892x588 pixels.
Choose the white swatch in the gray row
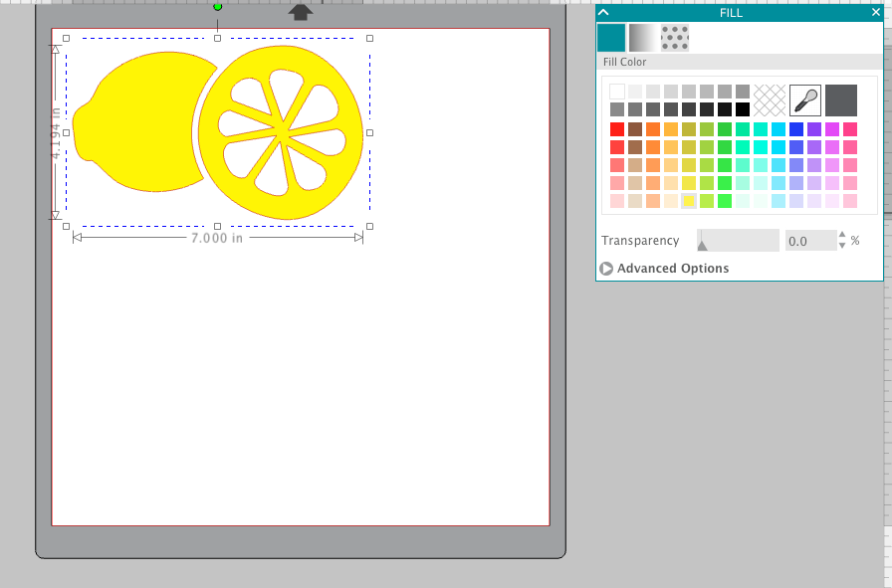(x=617, y=92)
